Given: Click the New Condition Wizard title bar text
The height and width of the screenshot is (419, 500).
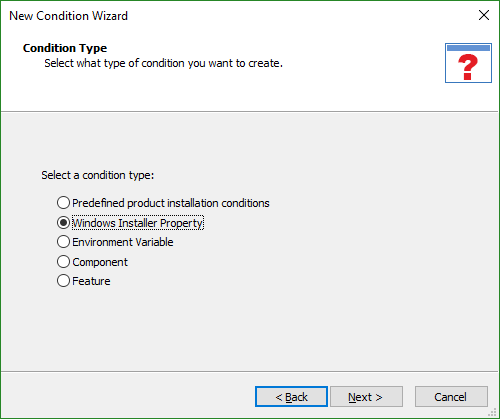Looking at the screenshot, I should coord(68,16).
